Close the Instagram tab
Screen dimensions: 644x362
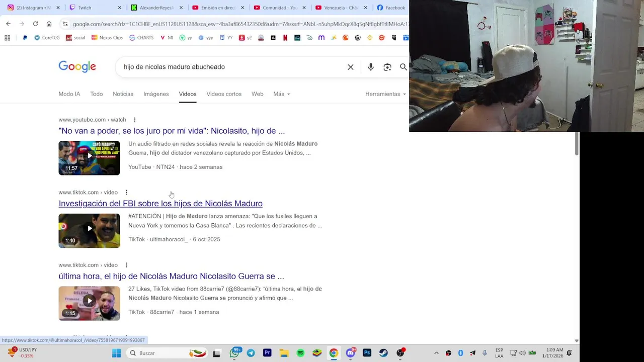coord(58,8)
